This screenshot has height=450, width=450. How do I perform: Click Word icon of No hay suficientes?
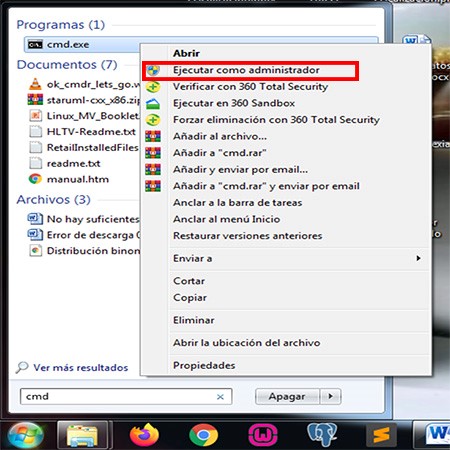click(35, 219)
